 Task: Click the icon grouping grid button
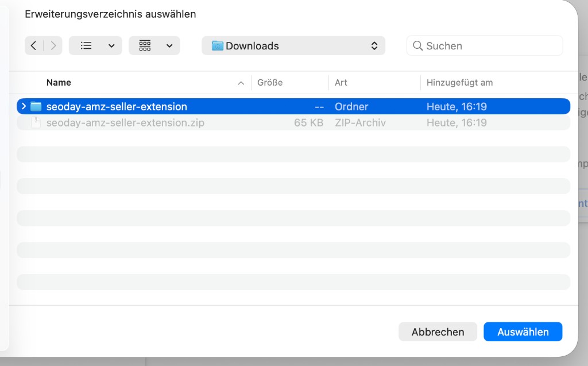145,46
